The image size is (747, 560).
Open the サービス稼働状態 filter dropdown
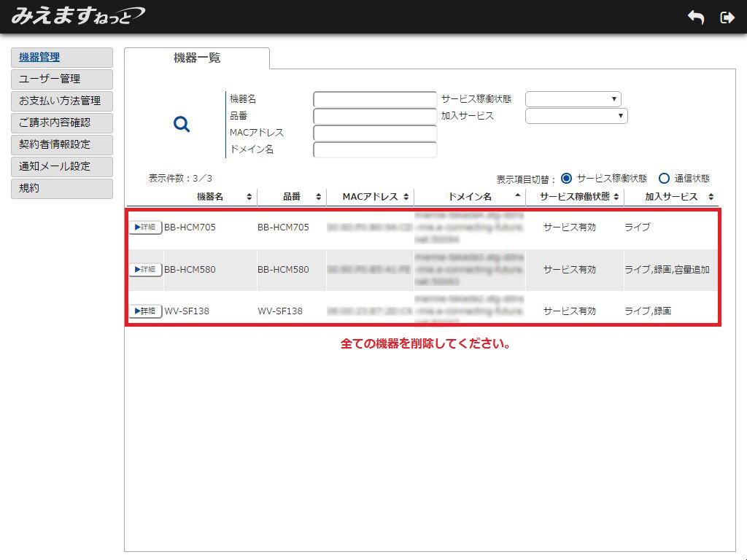click(x=573, y=99)
